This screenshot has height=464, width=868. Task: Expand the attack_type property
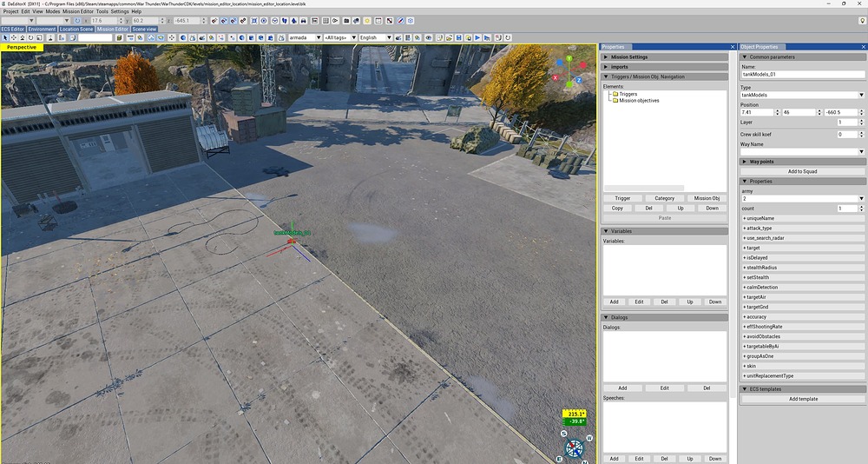(803, 229)
